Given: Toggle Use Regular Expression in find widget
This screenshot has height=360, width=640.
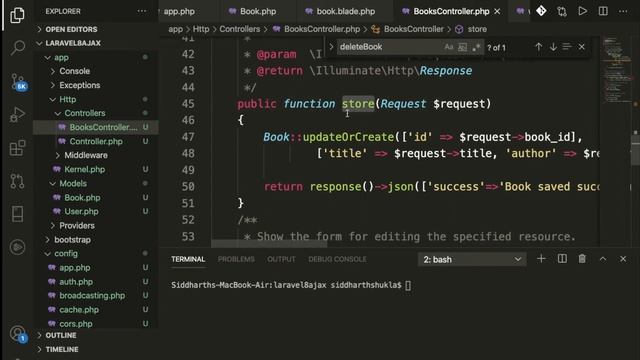Looking at the screenshot, I should point(476,47).
